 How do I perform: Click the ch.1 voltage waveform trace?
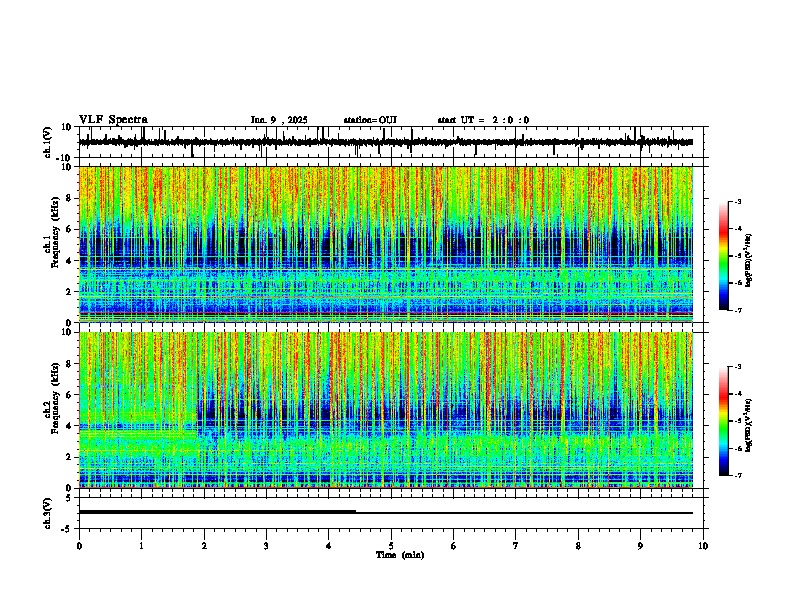[x=386, y=142]
